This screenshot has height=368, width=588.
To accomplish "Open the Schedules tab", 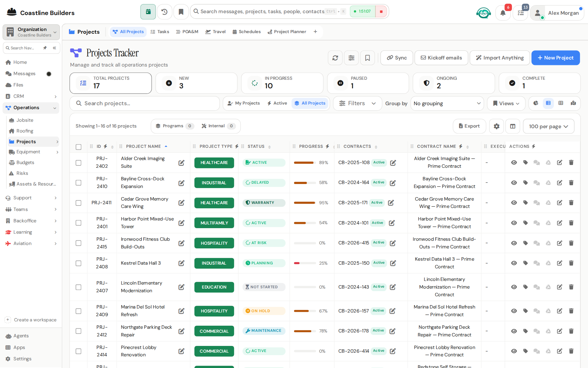I will (247, 32).
